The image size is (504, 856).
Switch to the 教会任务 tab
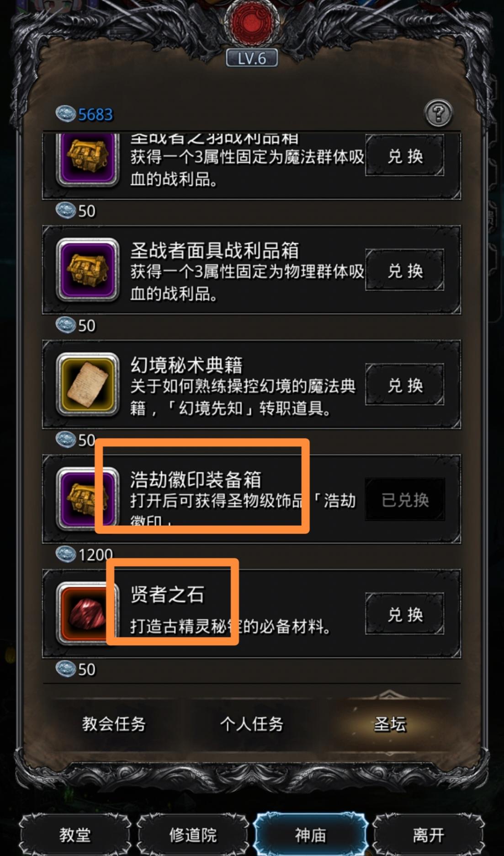[x=114, y=723]
